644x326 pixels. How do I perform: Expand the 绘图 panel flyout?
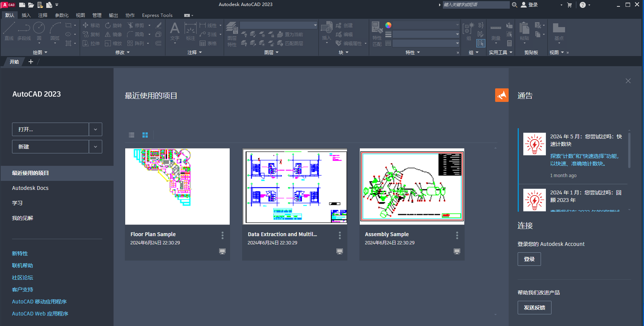[40, 52]
